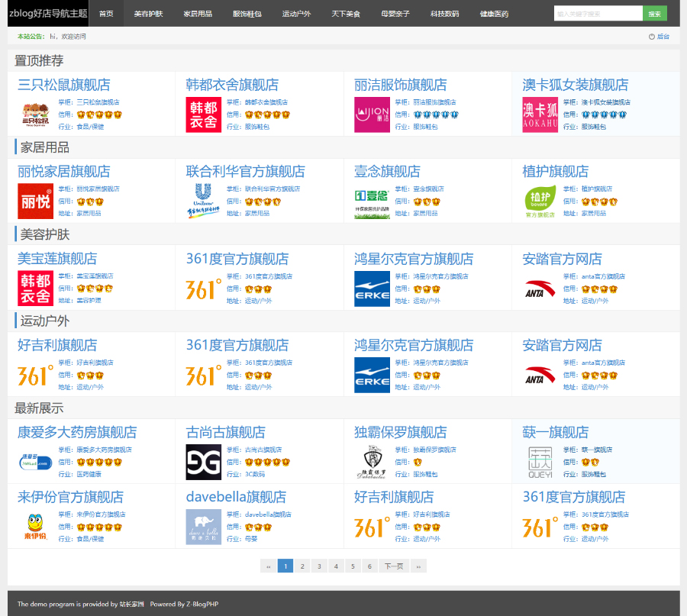
Task: Open the 三只松鼠旗舰店 title link
Action: 64,85
